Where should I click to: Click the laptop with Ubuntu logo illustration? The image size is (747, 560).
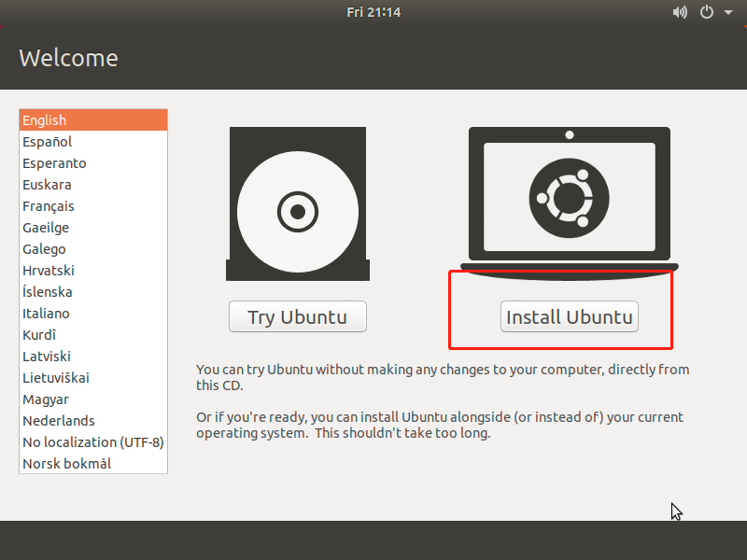[x=570, y=203]
